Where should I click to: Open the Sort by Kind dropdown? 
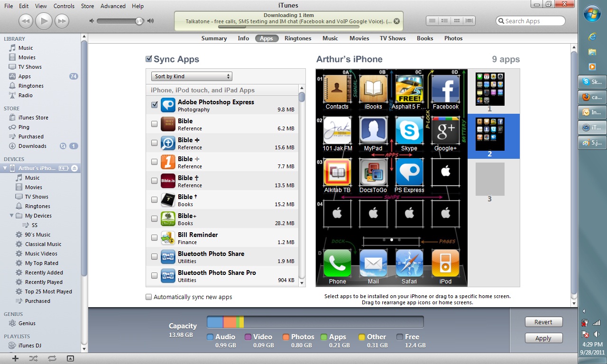(x=192, y=76)
